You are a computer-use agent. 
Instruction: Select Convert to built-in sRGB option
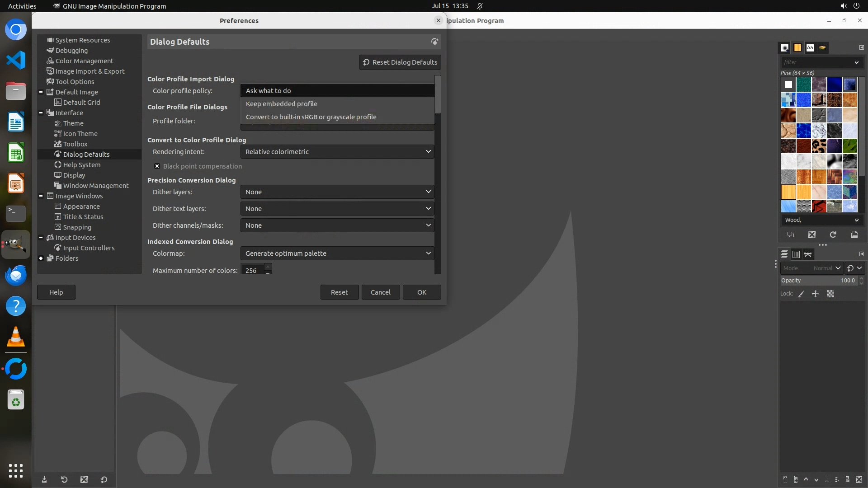311,117
